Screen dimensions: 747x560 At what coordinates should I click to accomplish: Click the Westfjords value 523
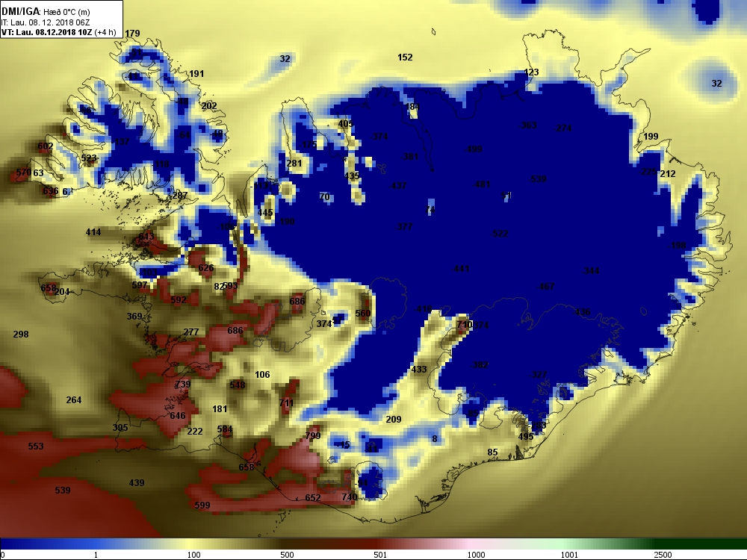89,158
